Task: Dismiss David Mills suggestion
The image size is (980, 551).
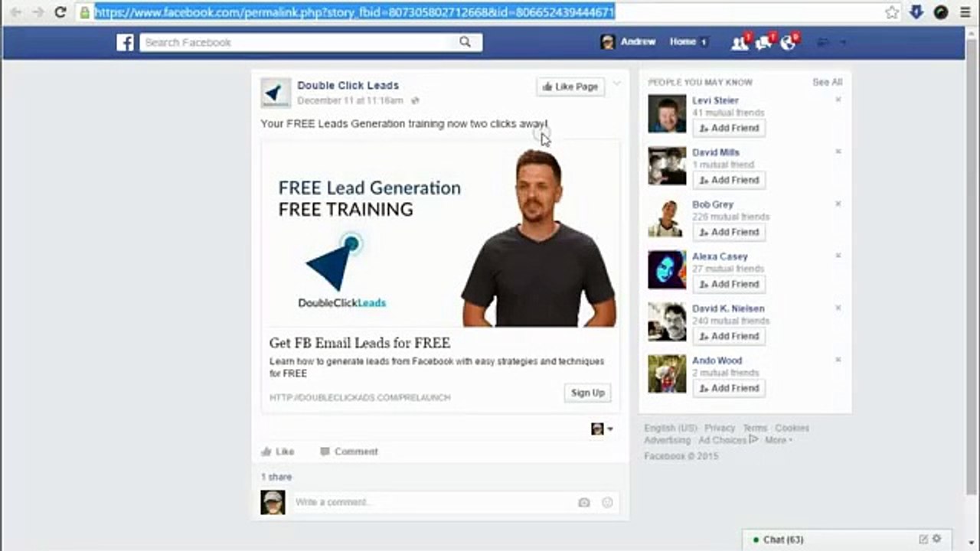Action: (838, 152)
